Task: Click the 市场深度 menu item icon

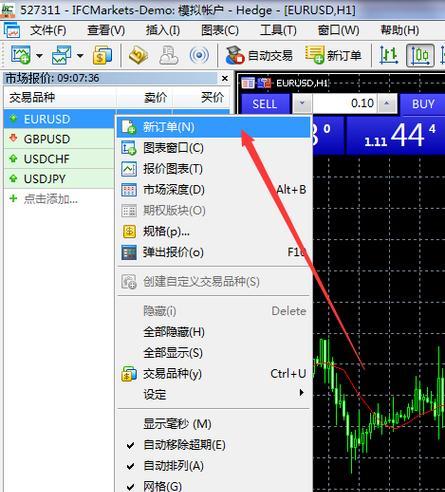Action: [129, 190]
